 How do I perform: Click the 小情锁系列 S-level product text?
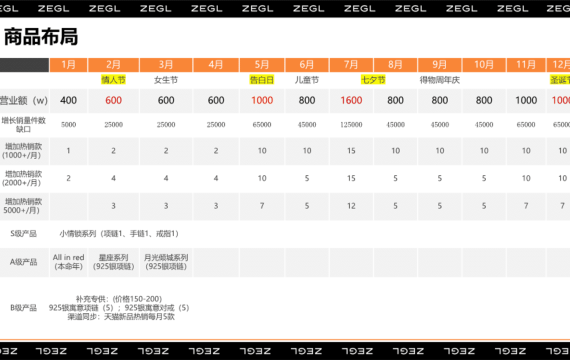point(119,233)
